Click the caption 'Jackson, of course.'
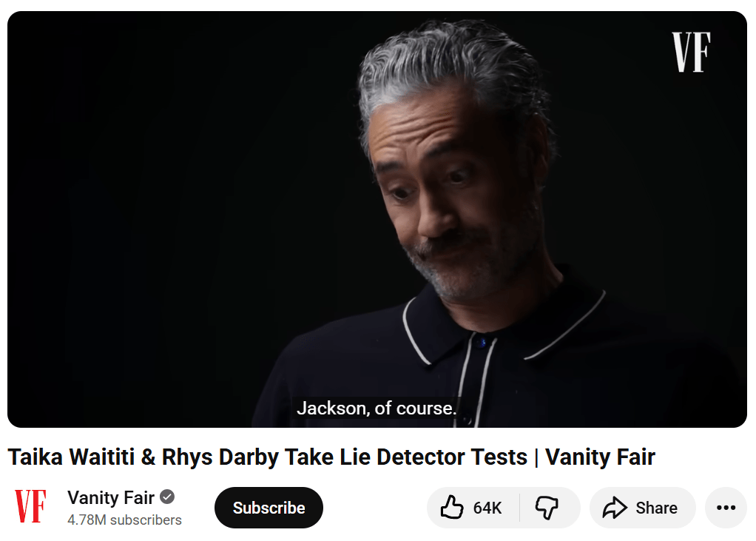 [x=377, y=408]
